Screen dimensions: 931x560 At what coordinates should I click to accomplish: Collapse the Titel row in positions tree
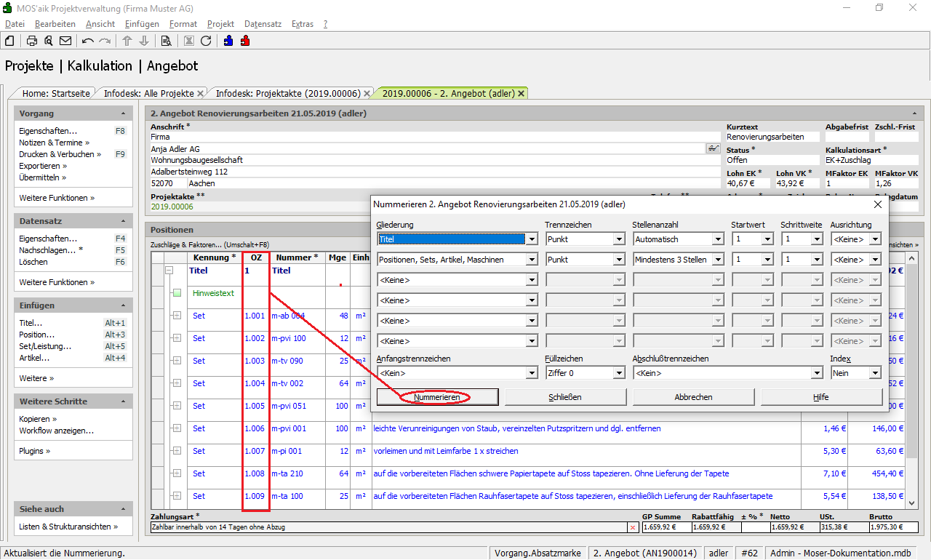pyautogui.click(x=170, y=271)
